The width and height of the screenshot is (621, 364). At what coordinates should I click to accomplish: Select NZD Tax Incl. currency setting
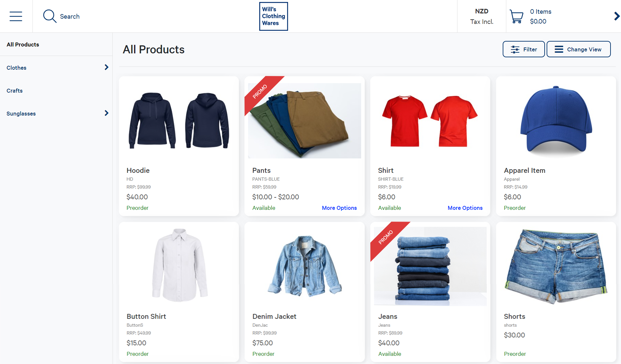pos(481,16)
